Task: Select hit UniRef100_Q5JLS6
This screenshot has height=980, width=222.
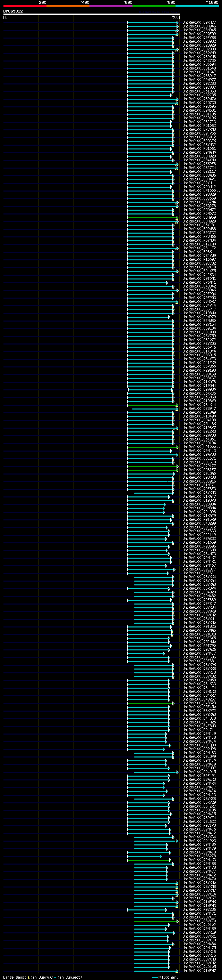Action: pyautogui.click(x=199, y=424)
